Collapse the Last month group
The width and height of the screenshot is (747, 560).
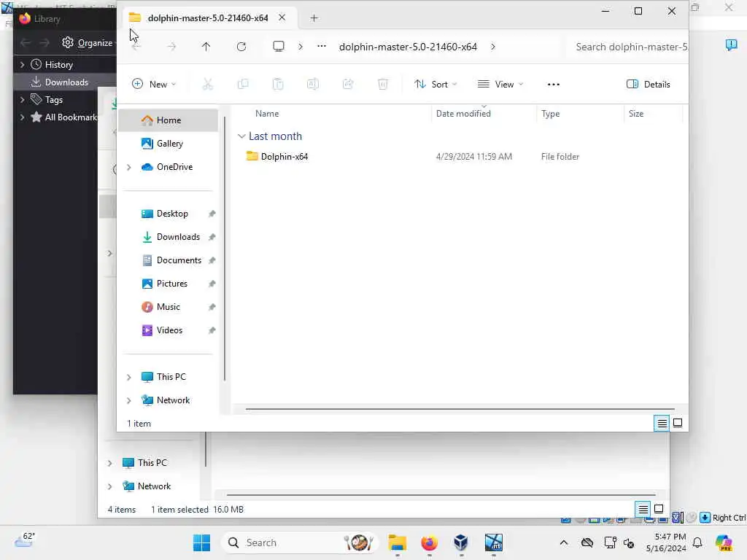click(241, 136)
